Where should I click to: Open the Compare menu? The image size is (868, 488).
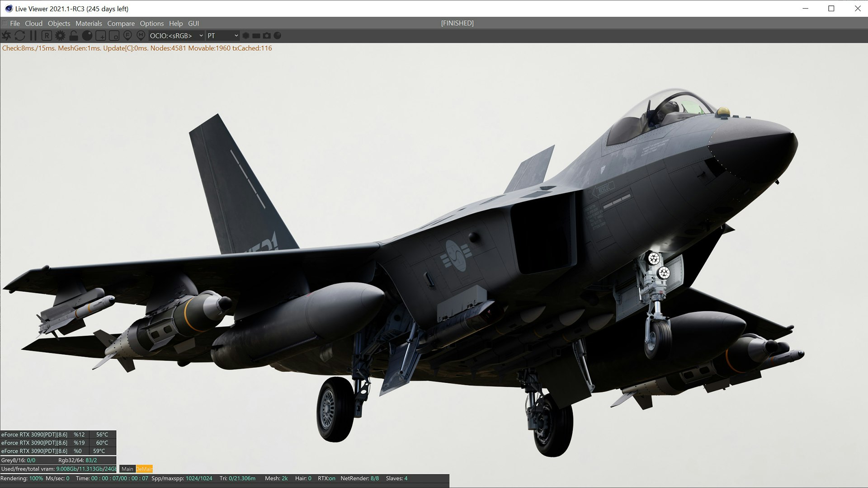(121, 23)
